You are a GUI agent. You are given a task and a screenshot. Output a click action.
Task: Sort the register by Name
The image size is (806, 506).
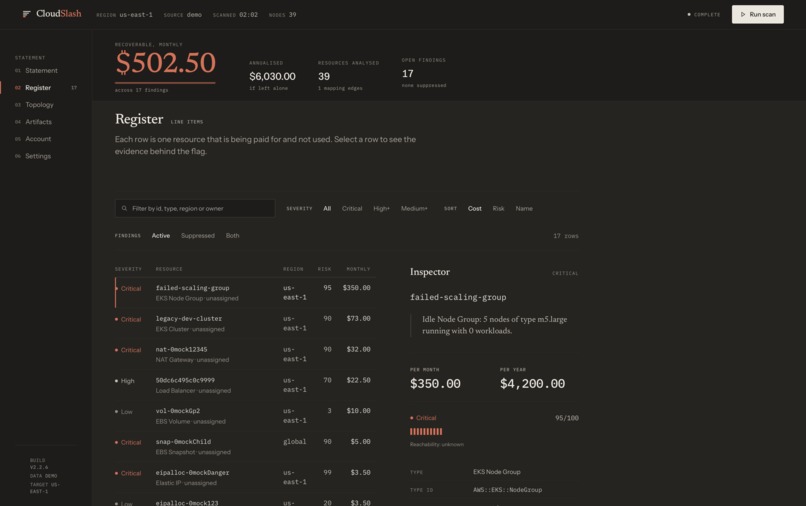tap(524, 208)
